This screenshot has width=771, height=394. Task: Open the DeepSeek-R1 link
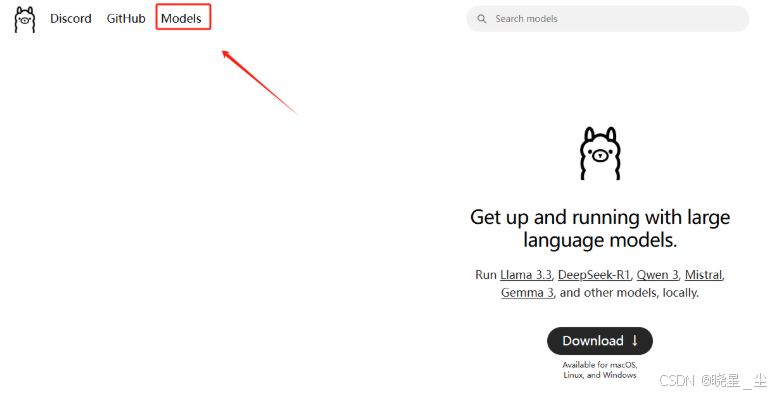594,275
